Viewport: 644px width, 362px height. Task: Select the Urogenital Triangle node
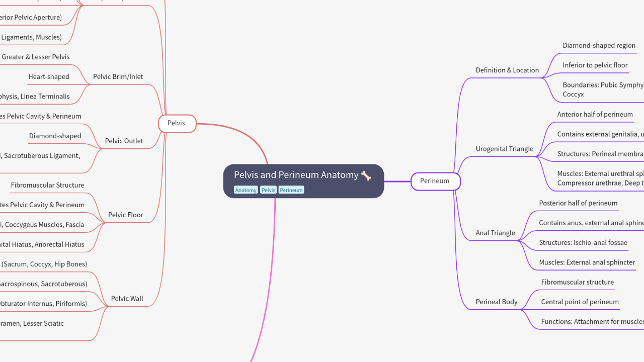(505, 149)
